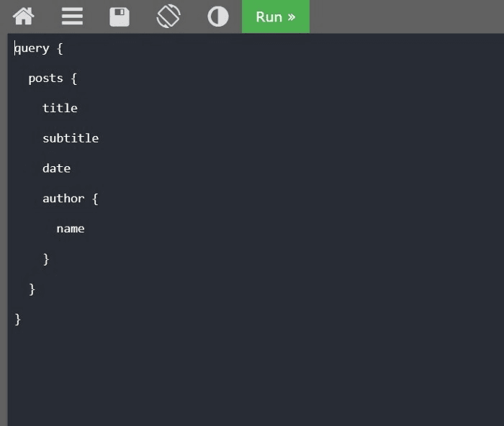Image resolution: width=504 pixels, height=426 pixels.
Task: Click the 'author' field name
Action: coord(63,199)
